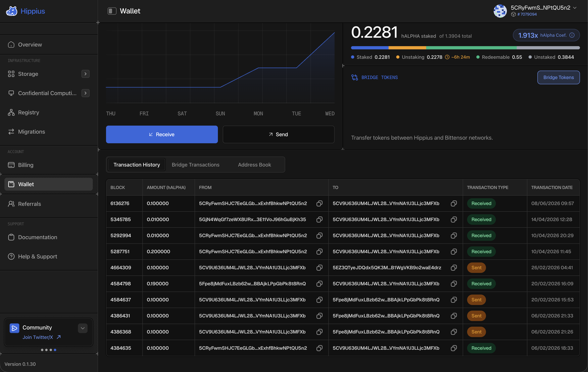Screen dimensions: 588x372
Task: Copy FROM address in block 5345785 row
Action: click(x=319, y=220)
